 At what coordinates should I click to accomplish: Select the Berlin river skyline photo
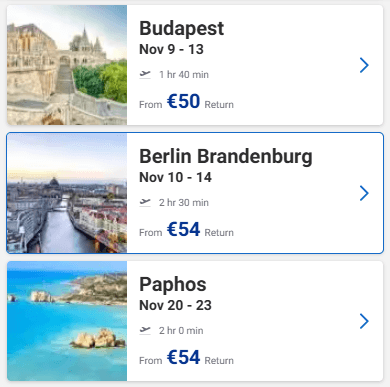pos(67,193)
